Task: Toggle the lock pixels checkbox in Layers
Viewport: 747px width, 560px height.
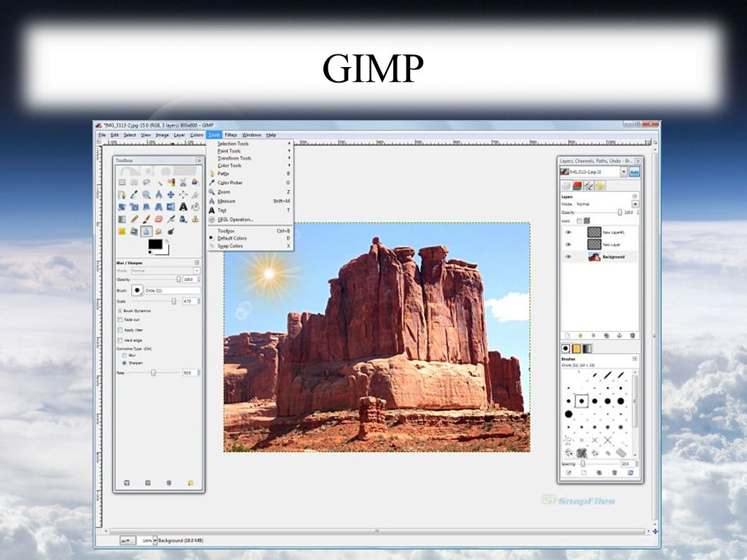Action: pyautogui.click(x=579, y=220)
